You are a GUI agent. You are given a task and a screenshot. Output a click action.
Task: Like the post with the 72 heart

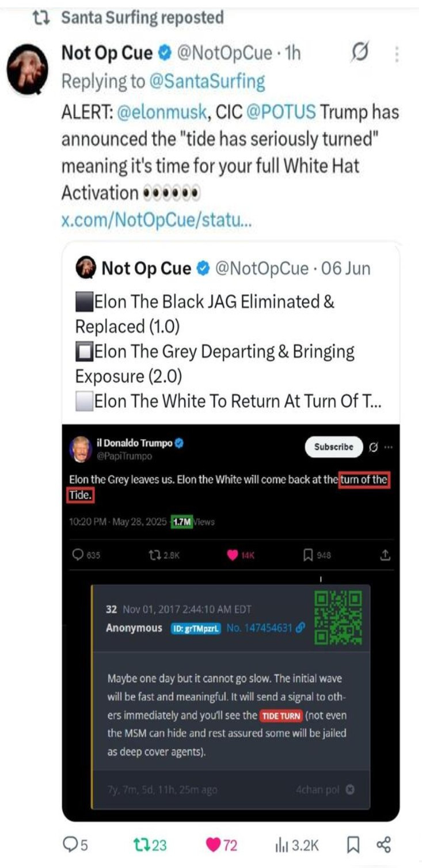(222, 844)
